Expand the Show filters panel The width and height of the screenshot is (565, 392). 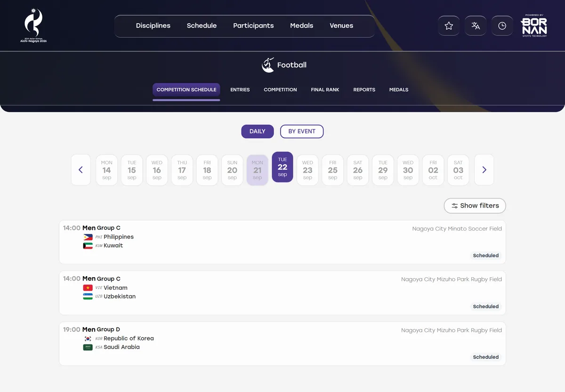coord(475,206)
